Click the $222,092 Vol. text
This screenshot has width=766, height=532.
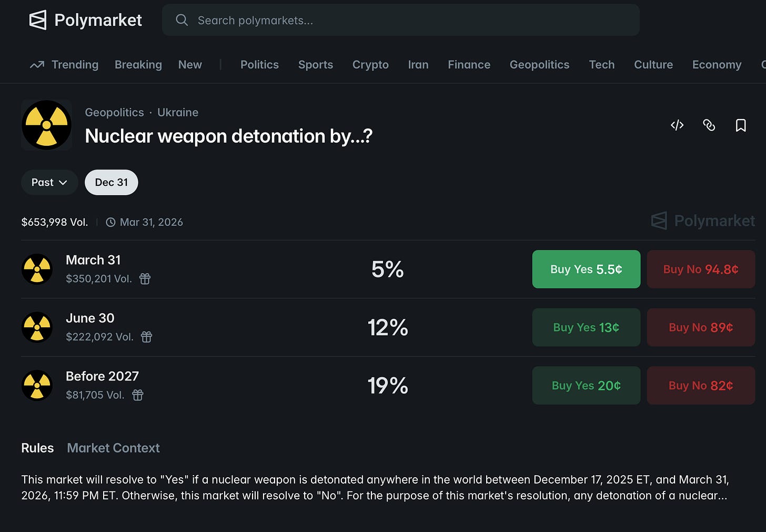(99, 337)
